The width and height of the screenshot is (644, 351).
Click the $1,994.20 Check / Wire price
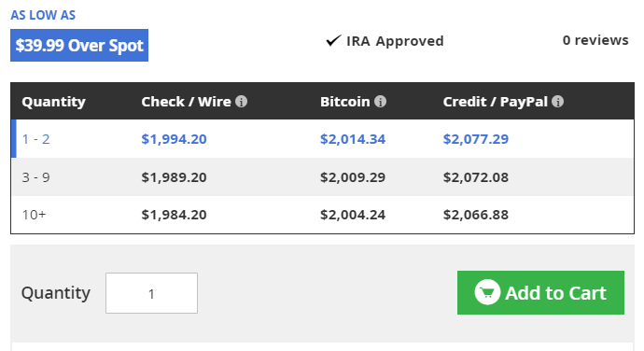174,139
